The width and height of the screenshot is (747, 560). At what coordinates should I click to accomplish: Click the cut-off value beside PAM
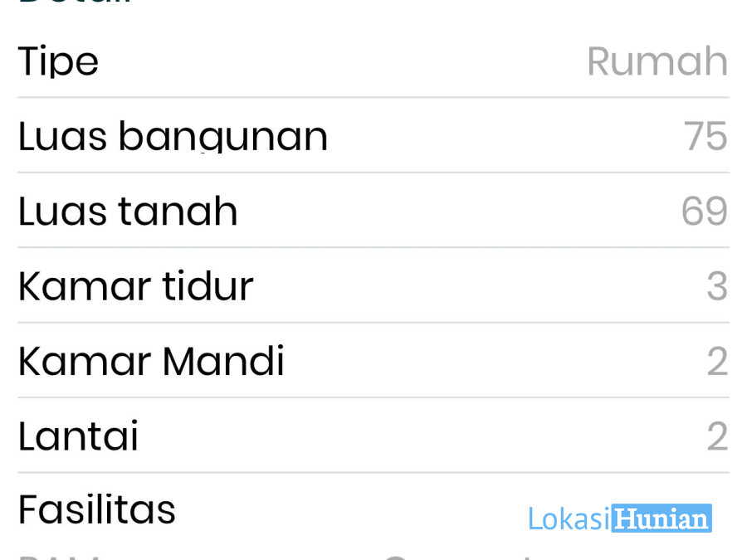pos(457,557)
